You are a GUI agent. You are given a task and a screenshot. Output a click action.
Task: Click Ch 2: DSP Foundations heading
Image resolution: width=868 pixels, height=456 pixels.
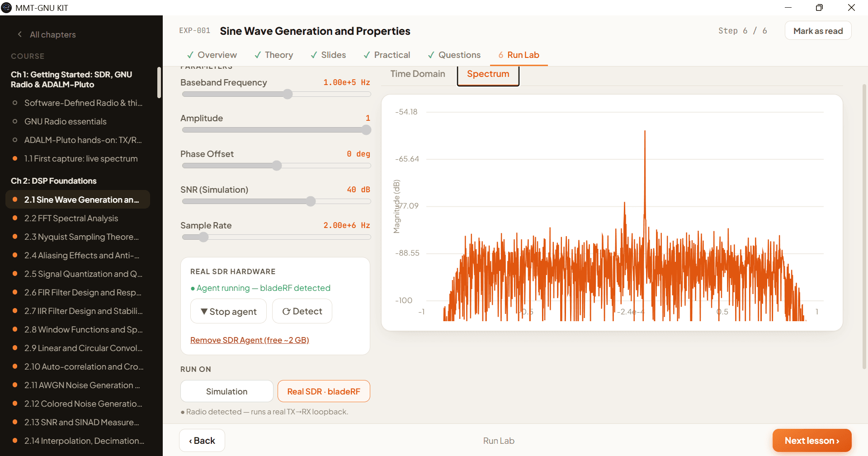pyautogui.click(x=53, y=180)
